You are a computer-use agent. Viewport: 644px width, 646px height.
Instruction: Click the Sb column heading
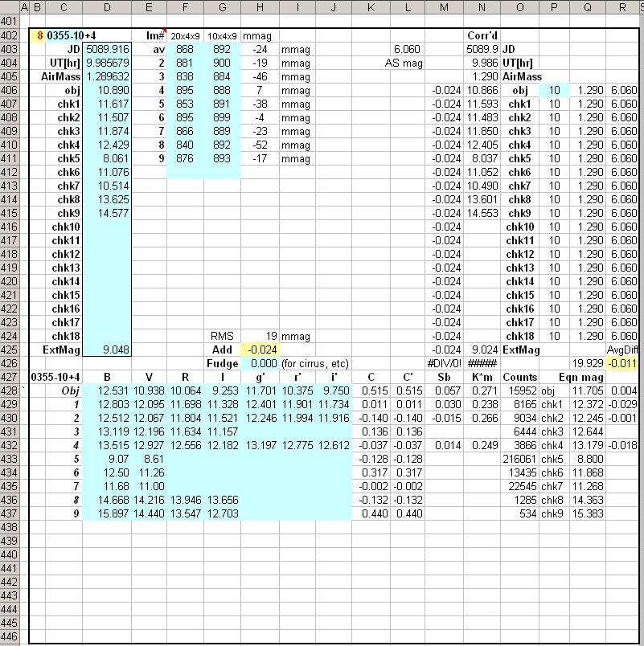[x=444, y=377]
